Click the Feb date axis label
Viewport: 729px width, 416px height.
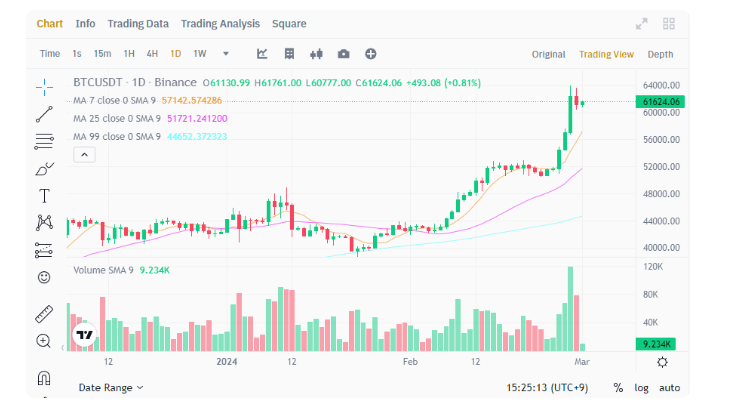click(x=410, y=362)
